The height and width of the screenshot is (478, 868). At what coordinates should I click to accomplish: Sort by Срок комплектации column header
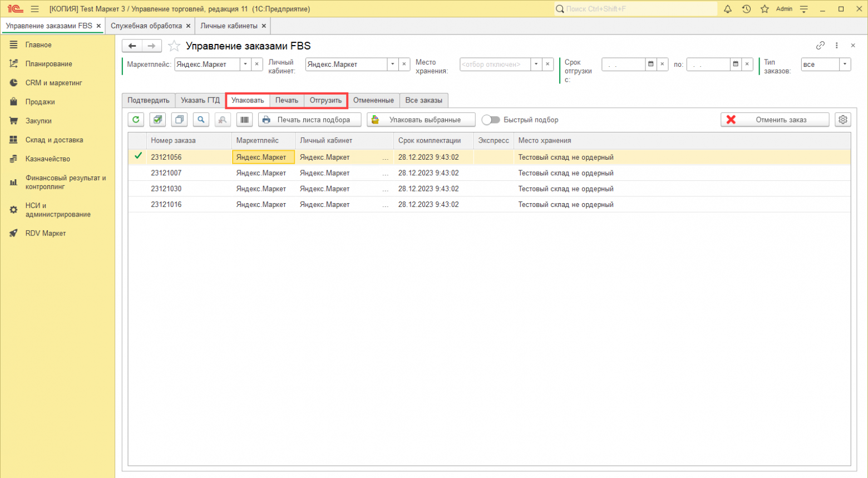[x=434, y=141]
